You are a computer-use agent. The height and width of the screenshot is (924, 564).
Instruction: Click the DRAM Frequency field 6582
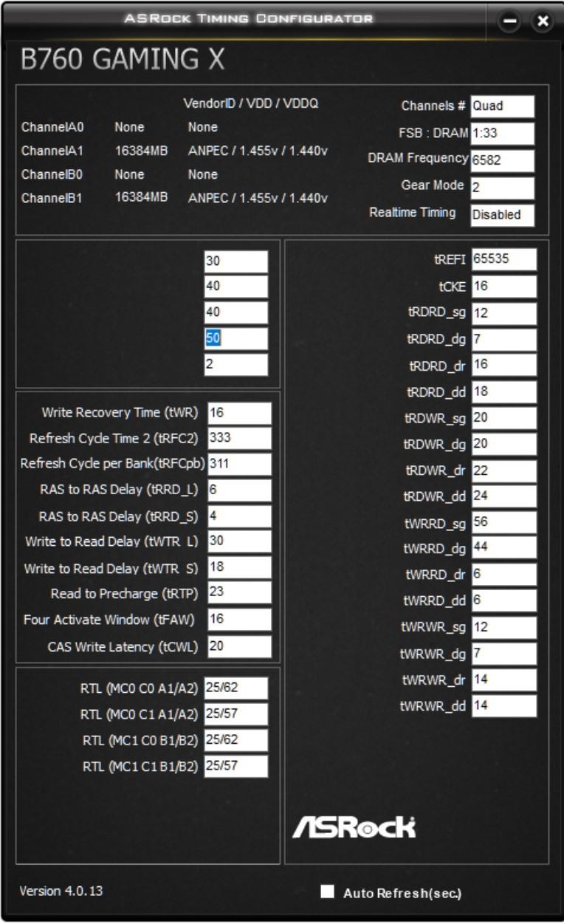(502, 160)
